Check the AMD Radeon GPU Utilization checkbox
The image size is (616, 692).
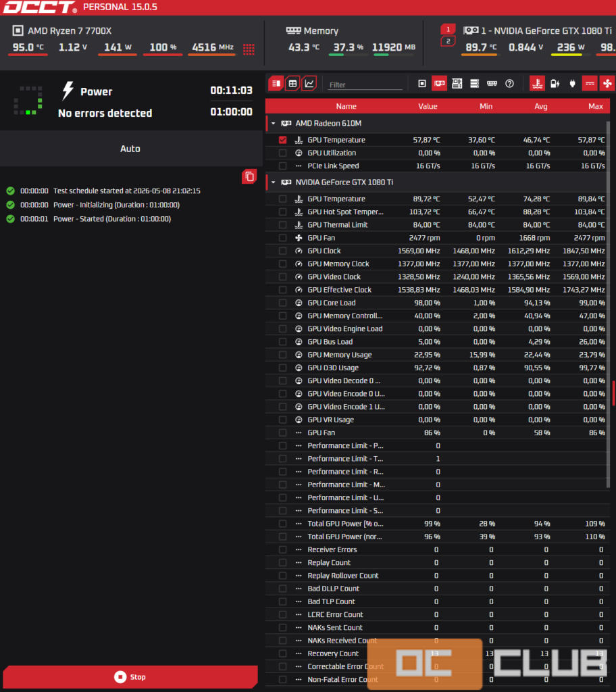tap(283, 153)
